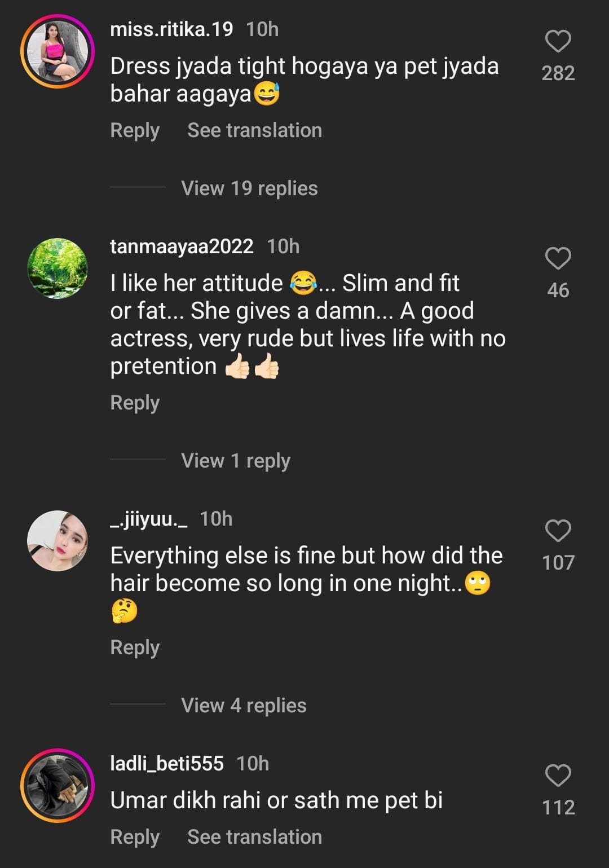Open tanmaayaa2022's forest avatar
Viewport: 609px width, 868px height.
58,268
